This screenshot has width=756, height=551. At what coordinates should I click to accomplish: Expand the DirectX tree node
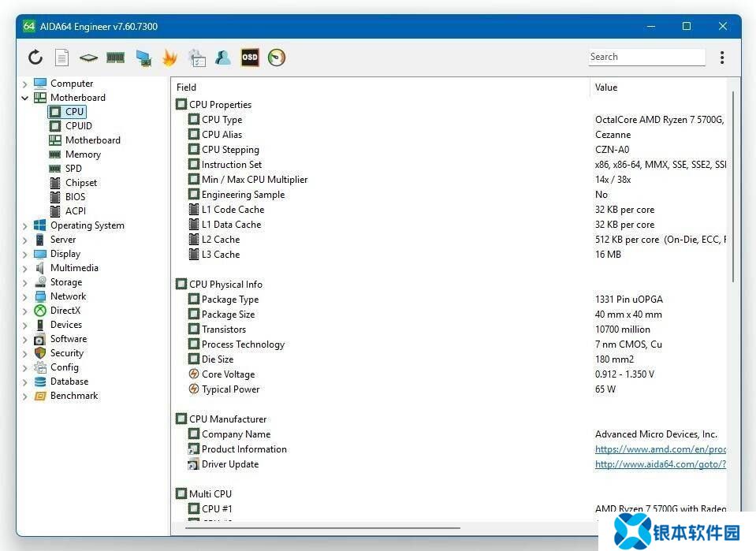24,311
